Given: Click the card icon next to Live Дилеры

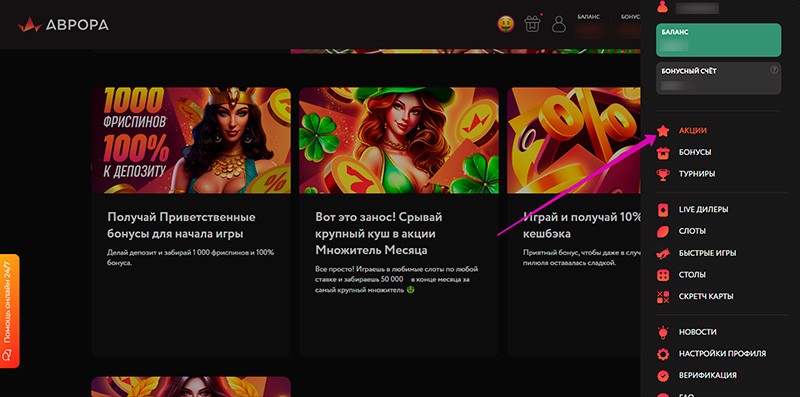Looking at the screenshot, I should [x=663, y=210].
